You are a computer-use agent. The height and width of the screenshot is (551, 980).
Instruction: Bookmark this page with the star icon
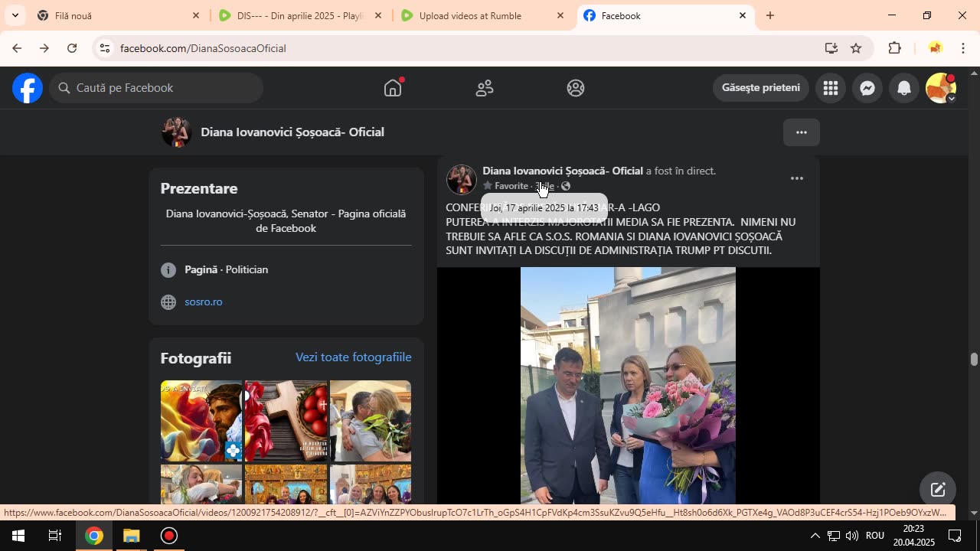tap(856, 48)
